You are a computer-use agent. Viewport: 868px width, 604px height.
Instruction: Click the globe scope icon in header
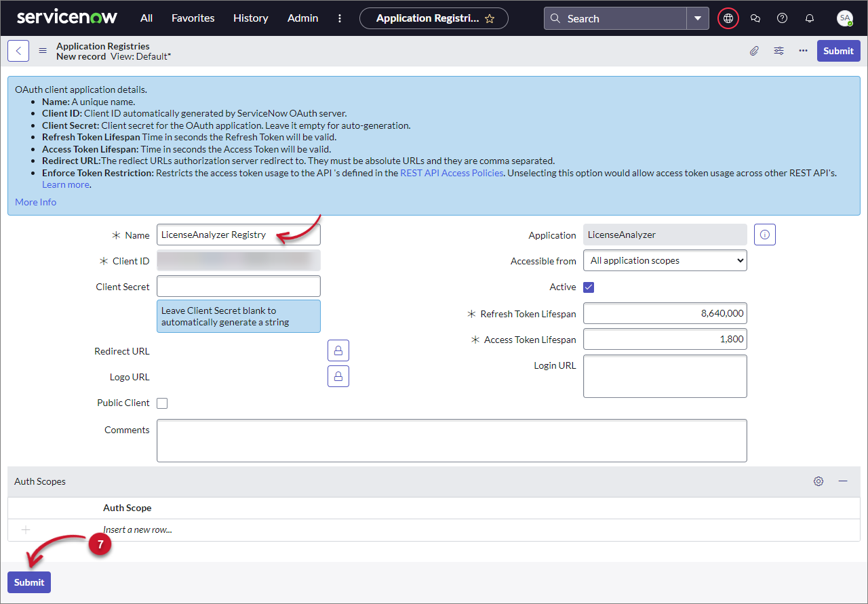click(728, 18)
